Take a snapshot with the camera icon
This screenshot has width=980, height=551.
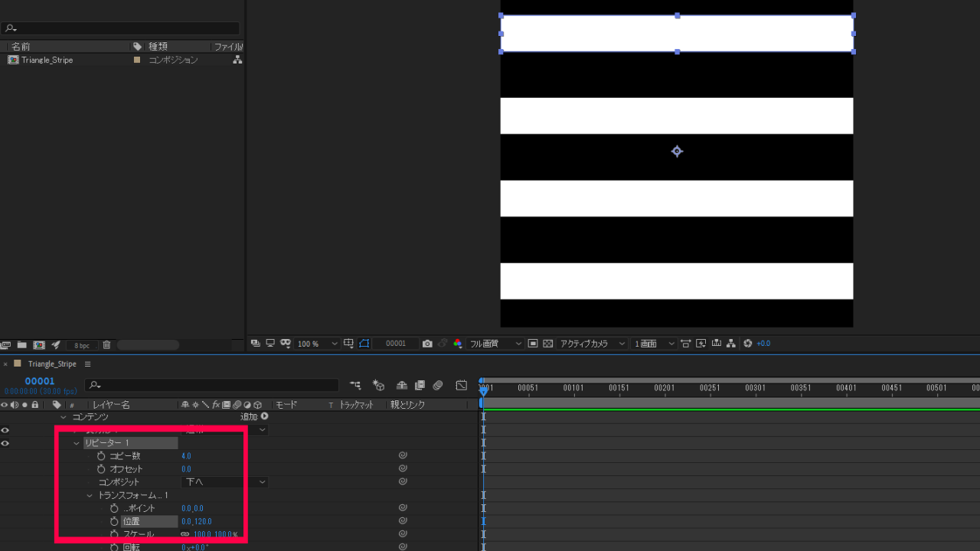pos(427,344)
